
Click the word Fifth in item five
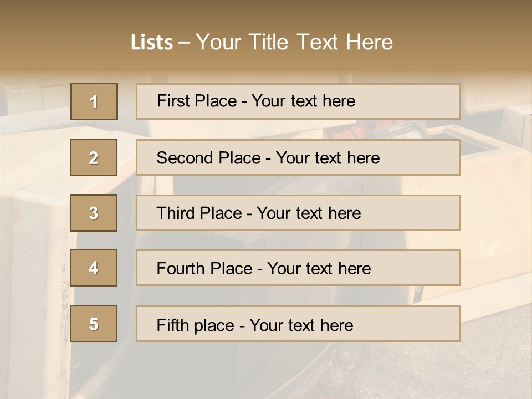[173, 325]
